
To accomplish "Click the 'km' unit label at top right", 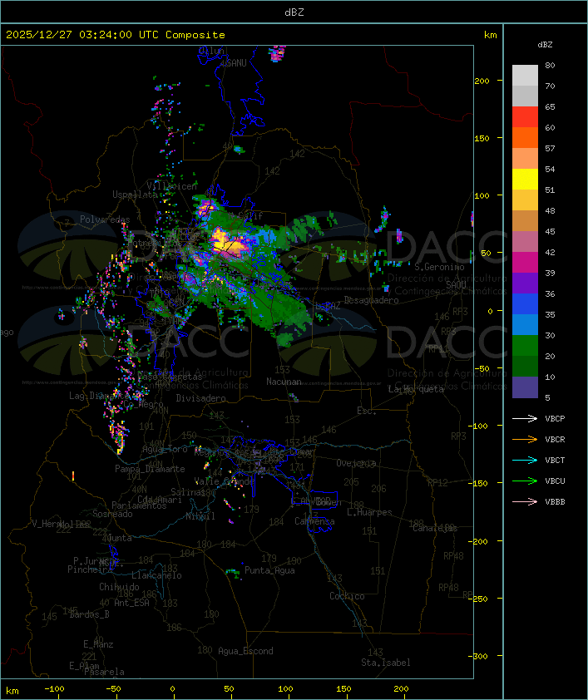I will pyautogui.click(x=490, y=35).
